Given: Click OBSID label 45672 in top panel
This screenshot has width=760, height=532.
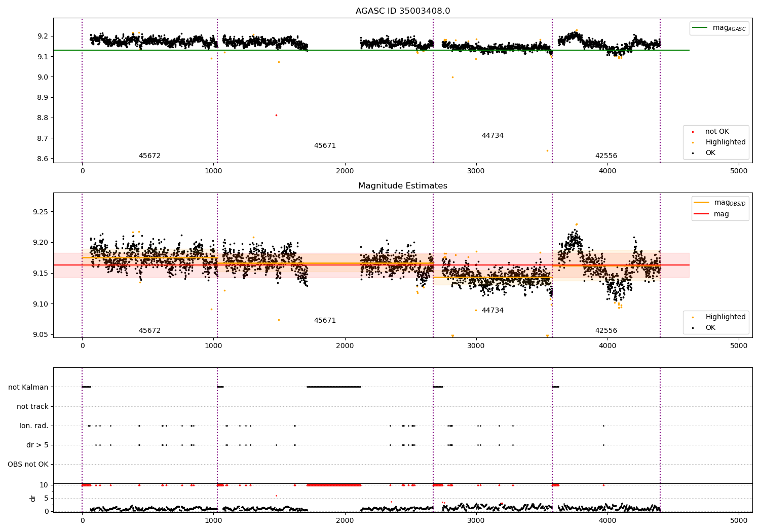Looking at the screenshot, I should [149, 156].
